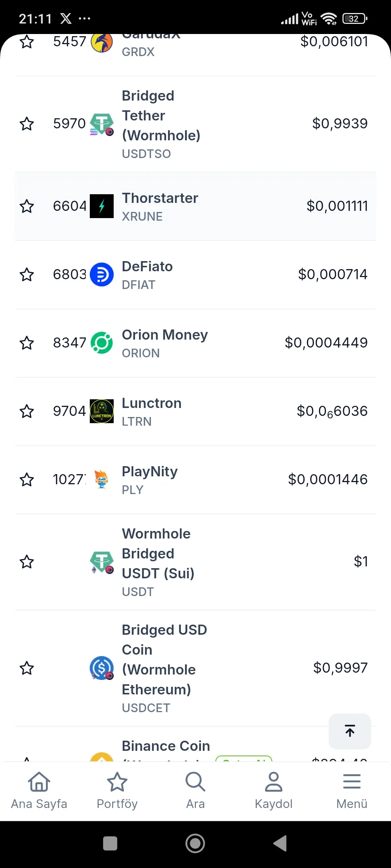The width and height of the screenshot is (391, 868).
Task: Tap the Android home navigation button
Action: tap(195, 844)
